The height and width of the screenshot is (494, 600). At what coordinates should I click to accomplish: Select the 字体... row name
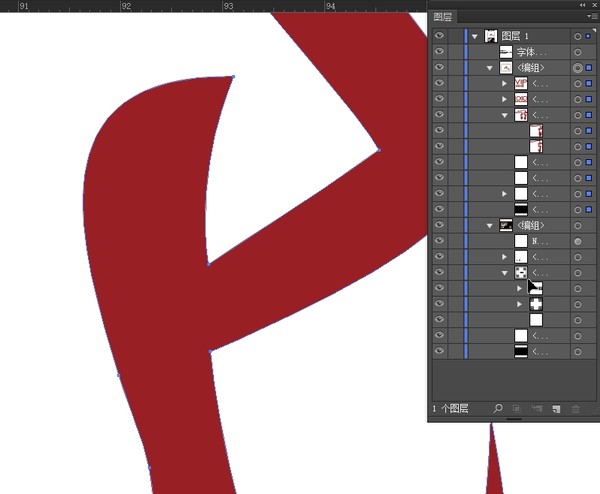tap(532, 52)
